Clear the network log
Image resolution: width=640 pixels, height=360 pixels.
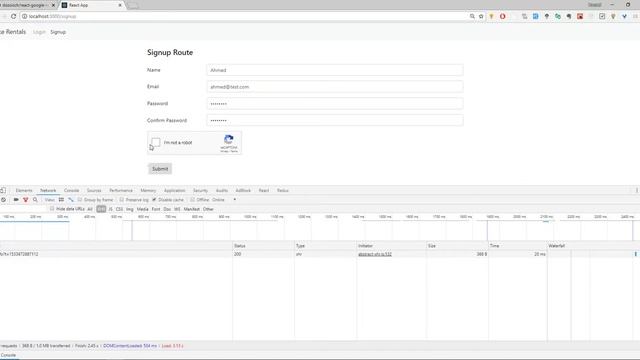pyautogui.click(x=4, y=200)
